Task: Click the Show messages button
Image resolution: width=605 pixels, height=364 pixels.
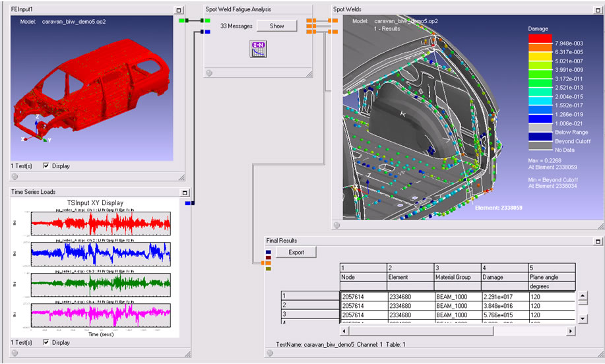Action: 276,26
